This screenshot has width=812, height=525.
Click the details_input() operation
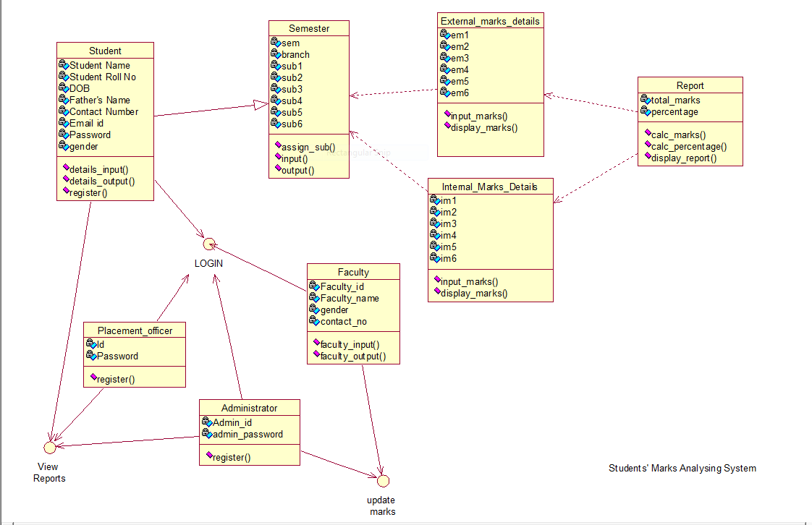point(99,170)
